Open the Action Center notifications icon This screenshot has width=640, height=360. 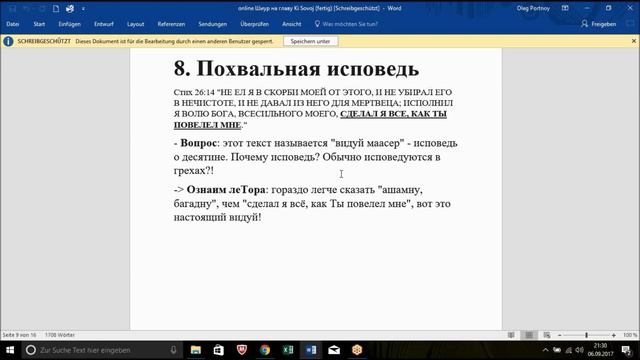[627, 350]
